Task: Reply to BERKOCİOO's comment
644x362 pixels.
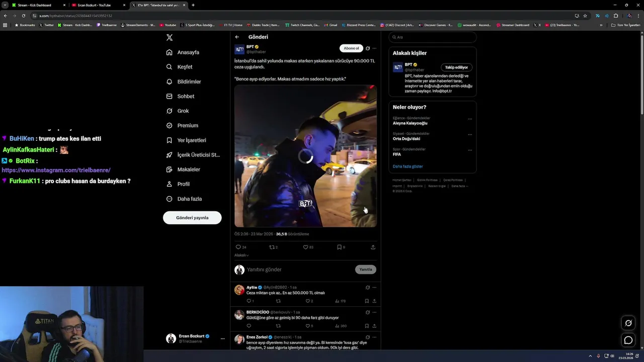Action: pos(249,326)
